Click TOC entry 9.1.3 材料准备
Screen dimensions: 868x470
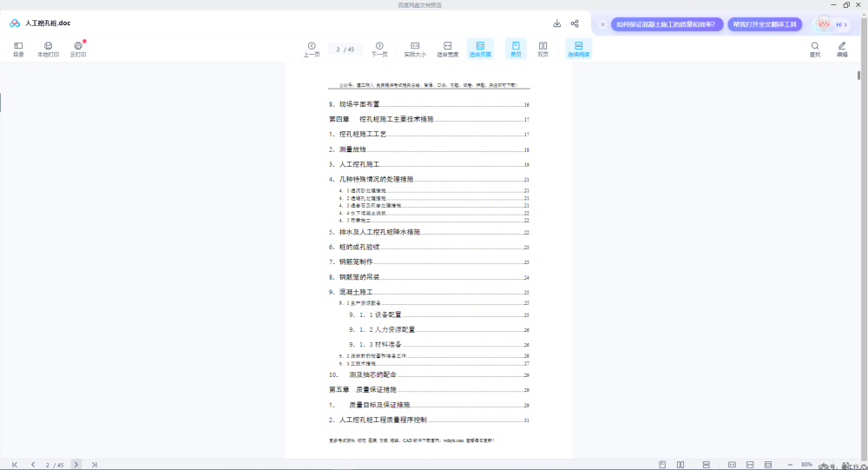pos(439,344)
